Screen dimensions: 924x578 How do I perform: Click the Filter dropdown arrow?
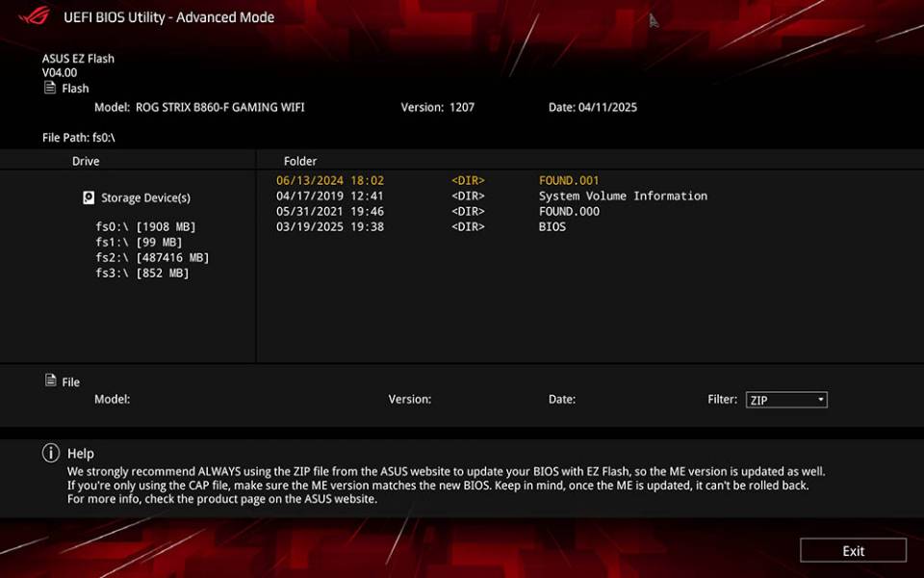click(820, 400)
